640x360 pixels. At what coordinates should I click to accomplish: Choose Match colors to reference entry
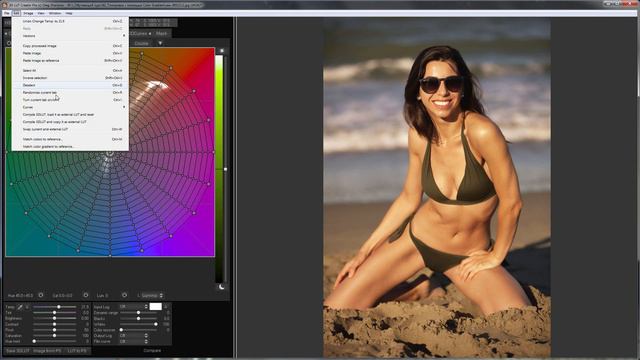[70, 139]
